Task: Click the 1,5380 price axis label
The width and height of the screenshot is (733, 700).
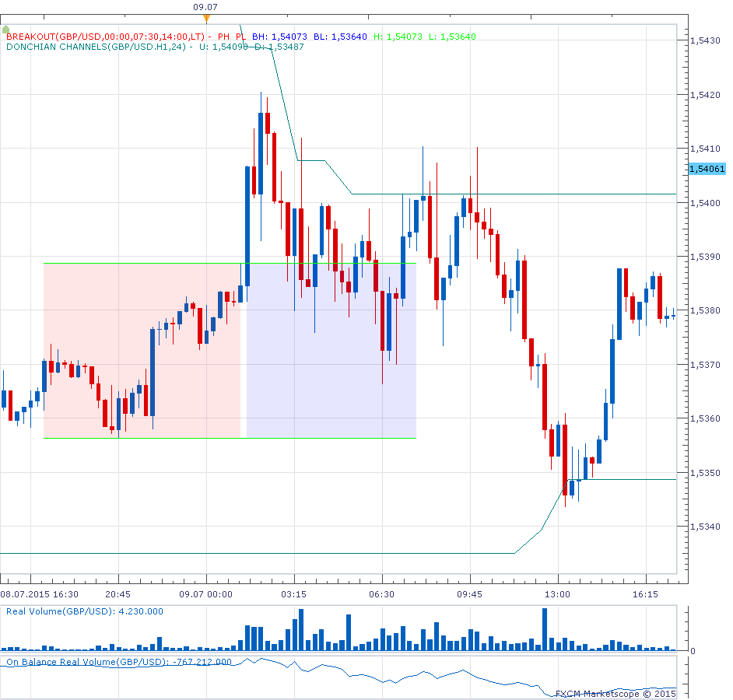Action: point(705,310)
